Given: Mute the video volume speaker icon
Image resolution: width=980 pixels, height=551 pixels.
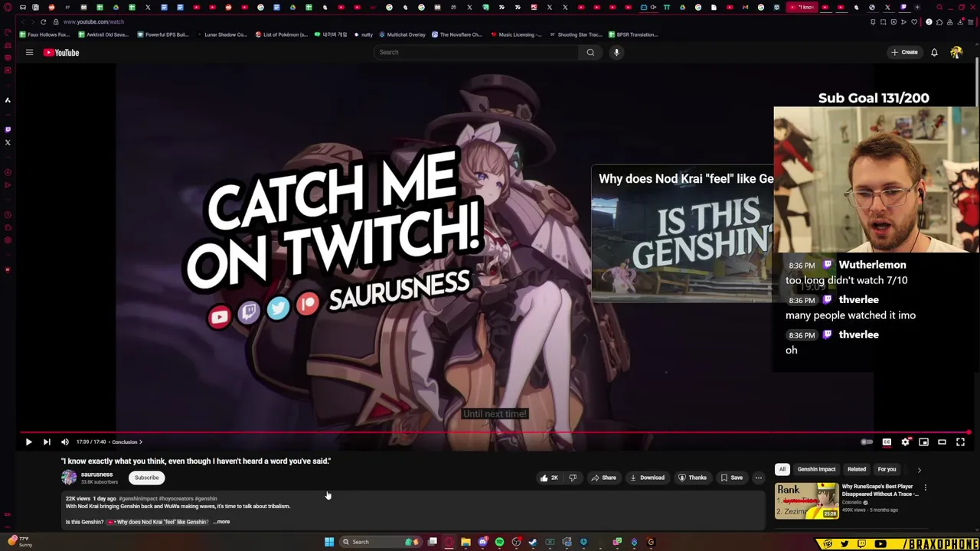Looking at the screenshot, I should click(65, 442).
